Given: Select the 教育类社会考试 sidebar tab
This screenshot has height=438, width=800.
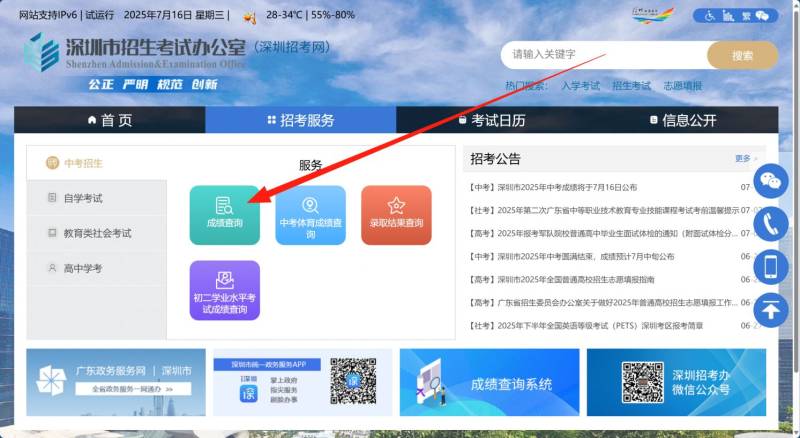Looking at the screenshot, I should click(97, 233).
